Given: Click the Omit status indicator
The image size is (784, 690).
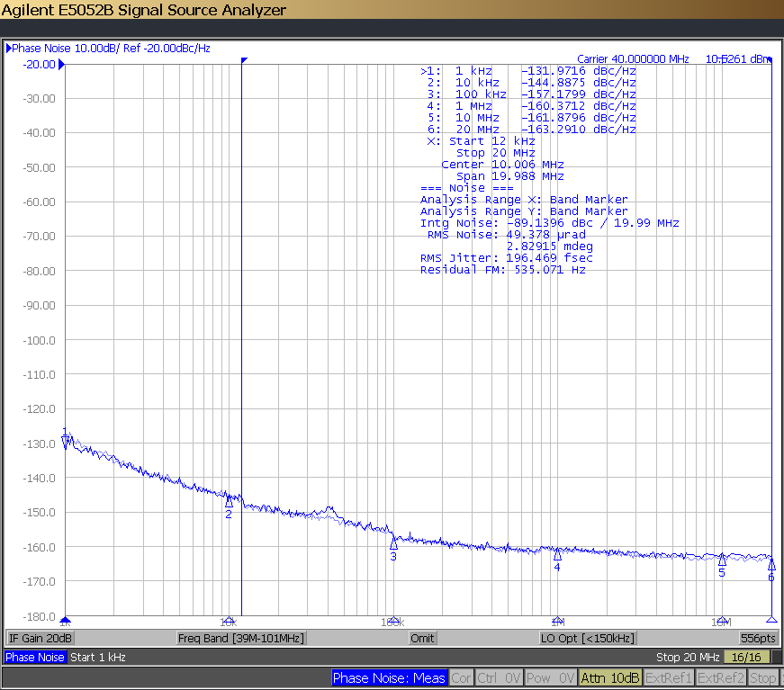Looking at the screenshot, I should [422, 637].
